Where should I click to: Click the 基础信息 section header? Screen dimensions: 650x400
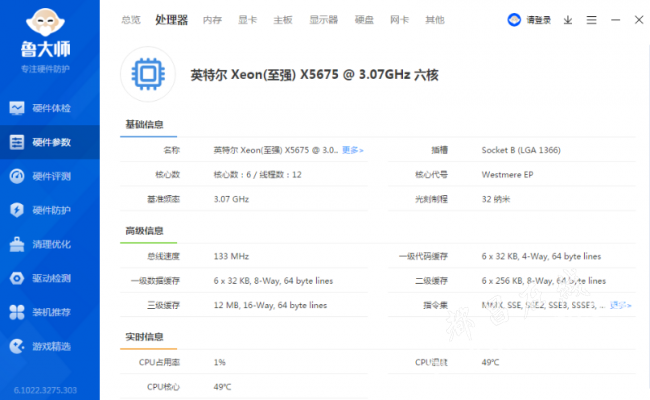(x=144, y=124)
